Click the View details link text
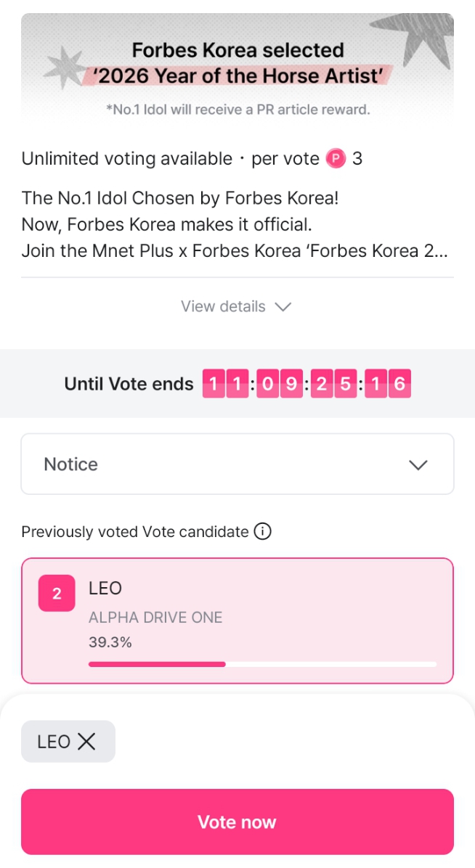Viewport: 475px width, 868px height. (x=223, y=306)
